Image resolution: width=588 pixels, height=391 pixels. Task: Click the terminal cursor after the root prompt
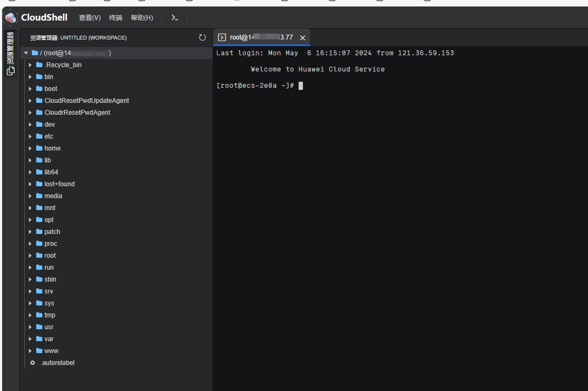[x=301, y=86]
